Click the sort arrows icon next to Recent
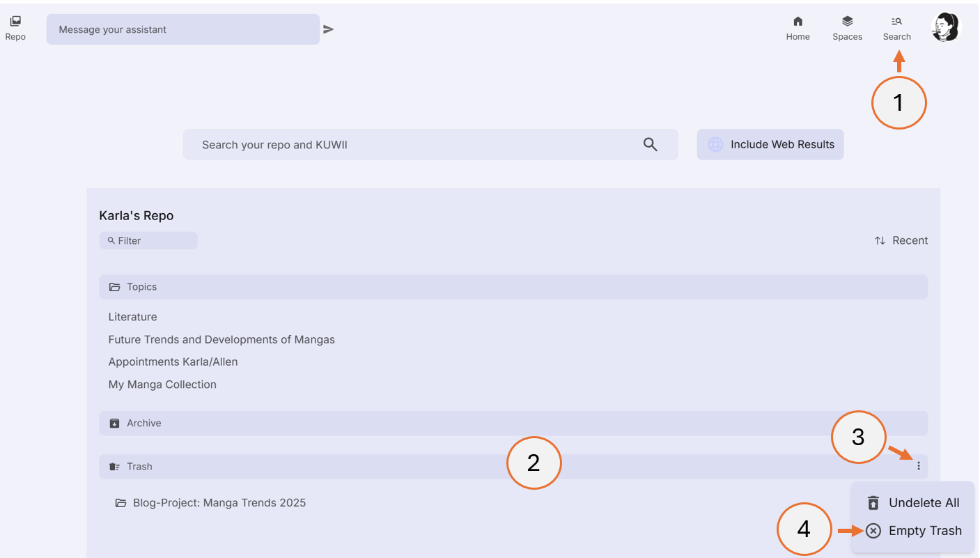The width and height of the screenshot is (980, 558). point(879,240)
